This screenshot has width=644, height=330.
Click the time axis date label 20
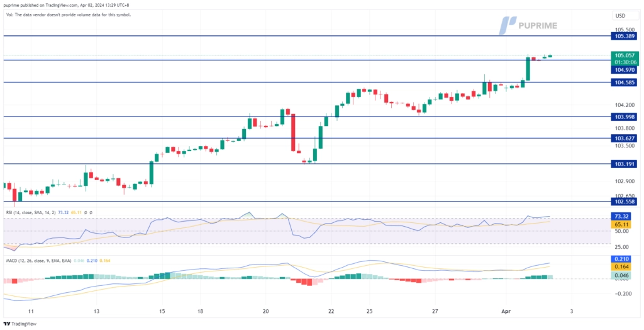tap(265, 311)
